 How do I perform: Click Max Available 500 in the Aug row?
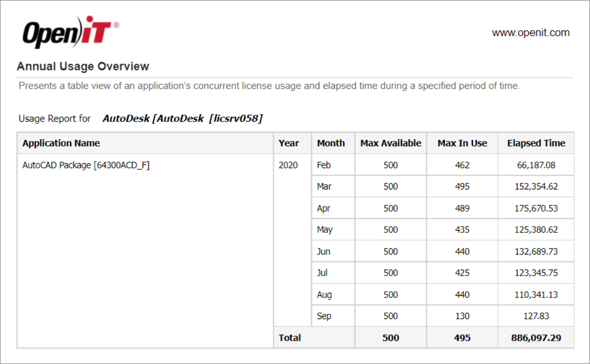click(x=391, y=294)
